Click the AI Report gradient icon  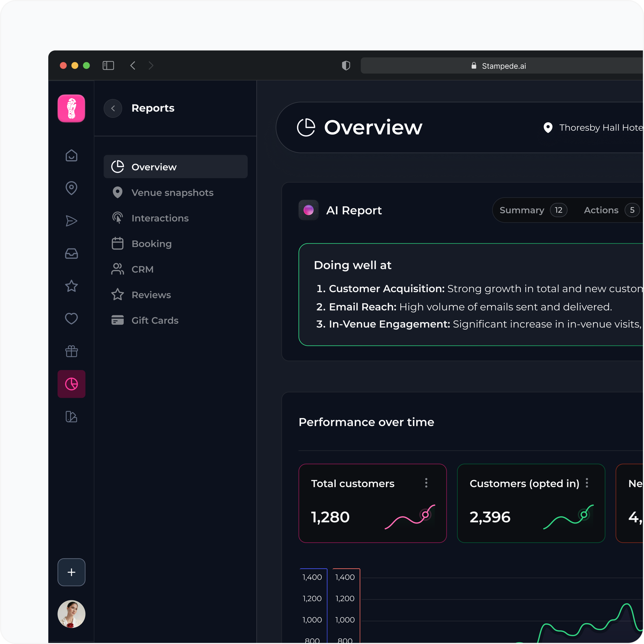(308, 210)
